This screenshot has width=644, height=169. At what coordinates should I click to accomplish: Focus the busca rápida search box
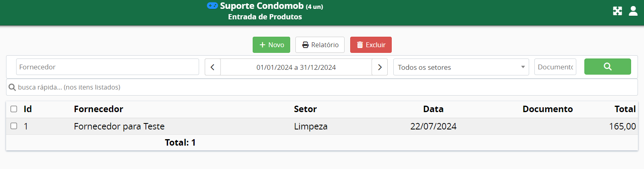pyautogui.click(x=322, y=87)
